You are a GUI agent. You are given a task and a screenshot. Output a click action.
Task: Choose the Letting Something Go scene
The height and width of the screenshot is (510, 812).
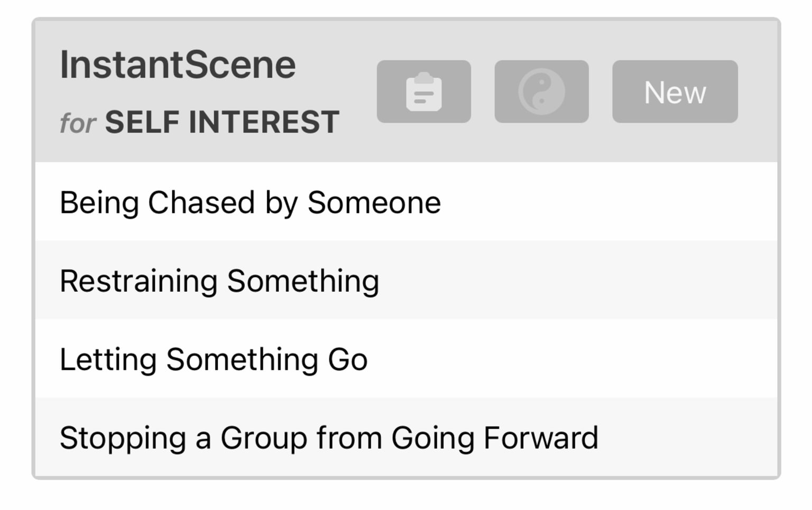406,358
